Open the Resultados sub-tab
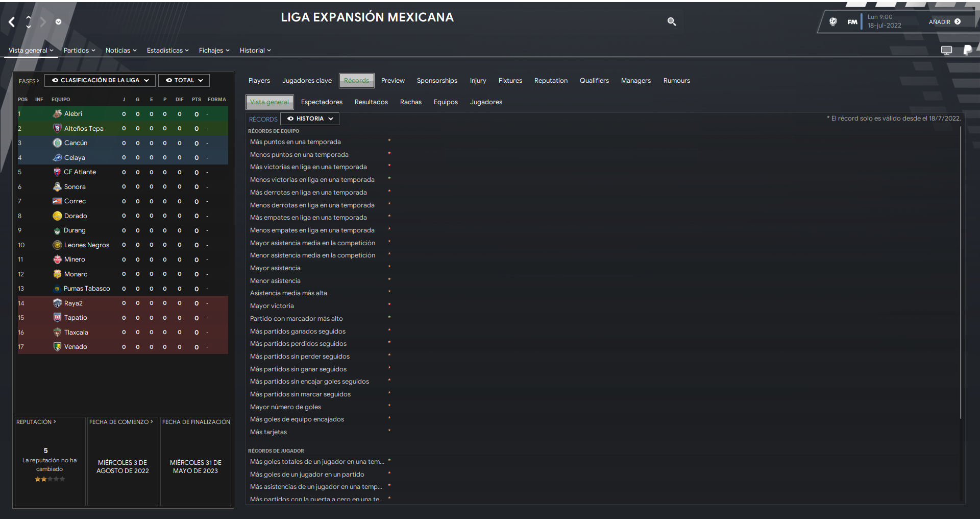 click(371, 102)
